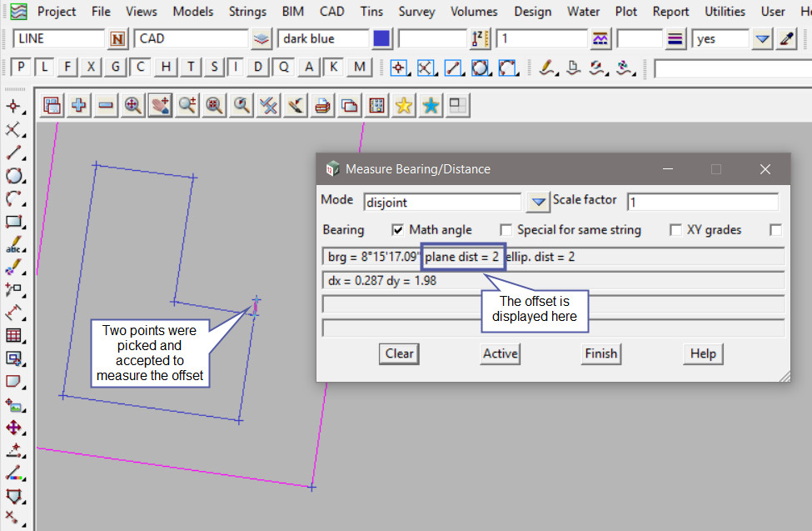The width and height of the screenshot is (812, 531).
Task: Click the plus (add) icon in view toolbar
Action: pyautogui.click(x=79, y=105)
